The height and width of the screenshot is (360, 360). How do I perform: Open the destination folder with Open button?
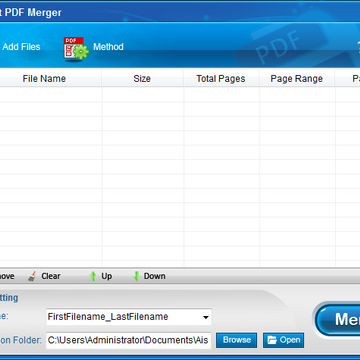pyautogui.click(x=284, y=340)
